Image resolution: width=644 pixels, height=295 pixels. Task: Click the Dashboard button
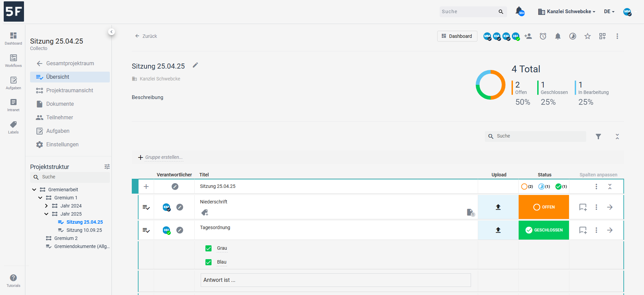457,36
